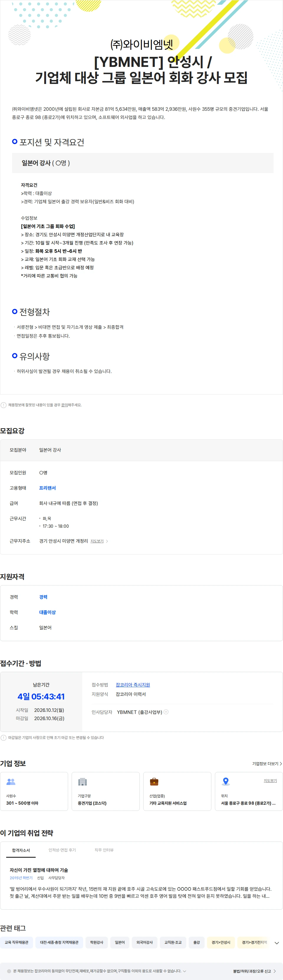Click the work time 17:30 ~ 18:00

coord(55,526)
